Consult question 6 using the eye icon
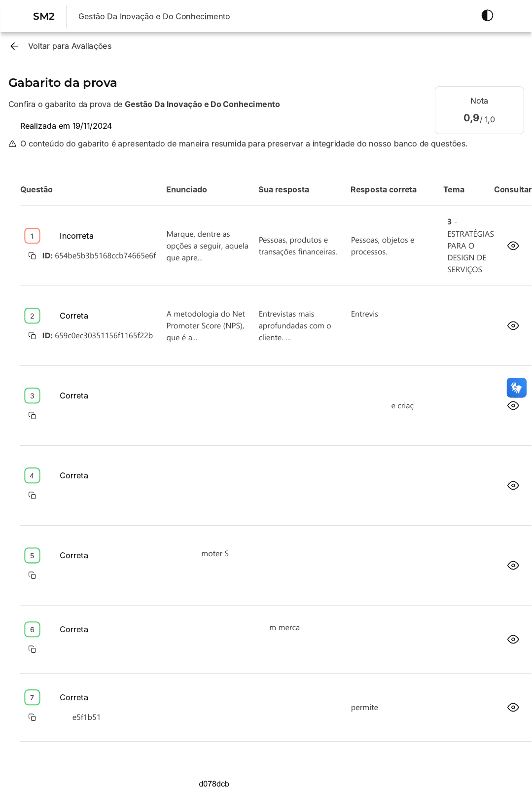This screenshot has width=532, height=787. pos(513,640)
